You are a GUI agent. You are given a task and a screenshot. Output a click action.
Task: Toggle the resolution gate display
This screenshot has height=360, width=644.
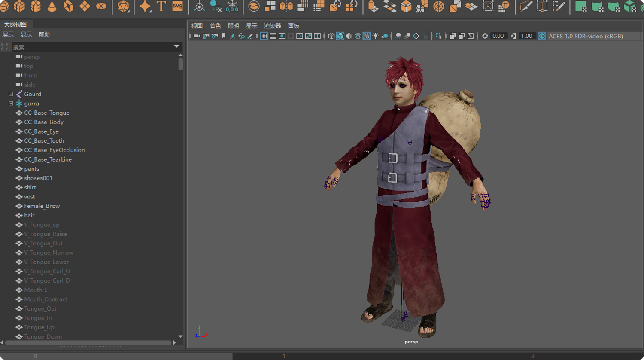coord(282,36)
